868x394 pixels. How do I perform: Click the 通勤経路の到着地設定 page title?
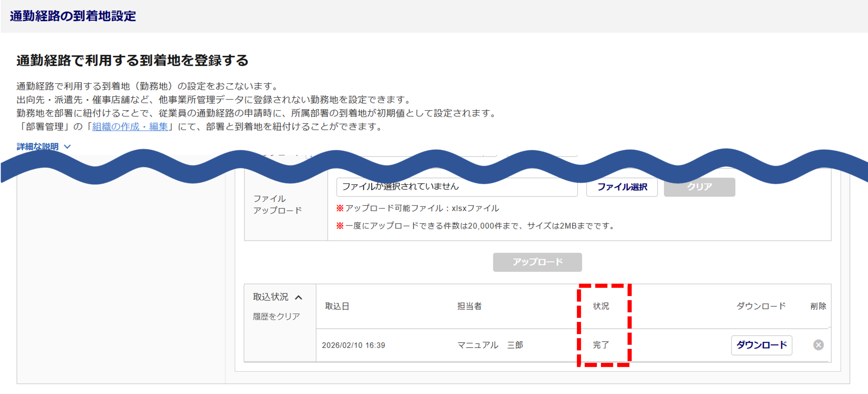tap(73, 16)
